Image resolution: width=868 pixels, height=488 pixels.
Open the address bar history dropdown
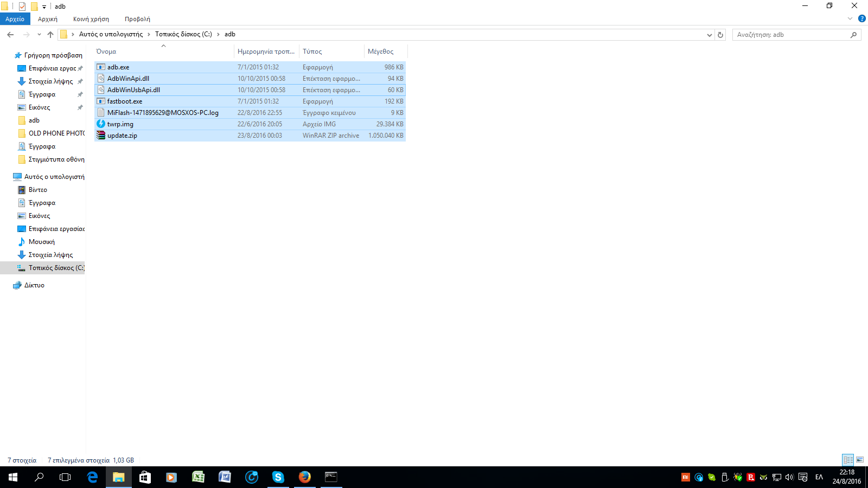coord(709,35)
